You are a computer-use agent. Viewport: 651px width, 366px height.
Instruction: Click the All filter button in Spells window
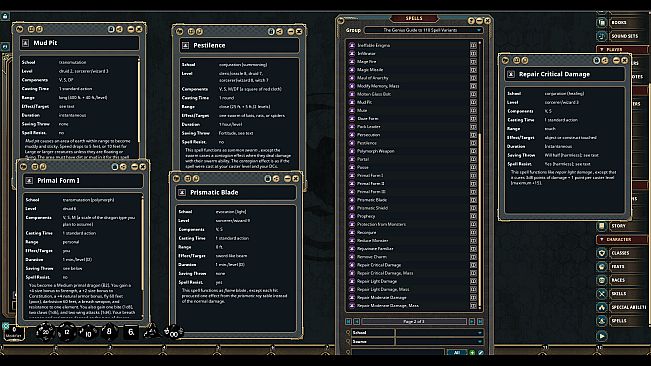tap(457, 353)
